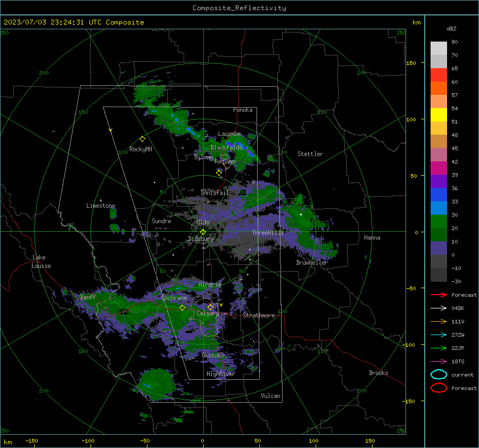Click the Blackfalds city label

(x=226, y=148)
